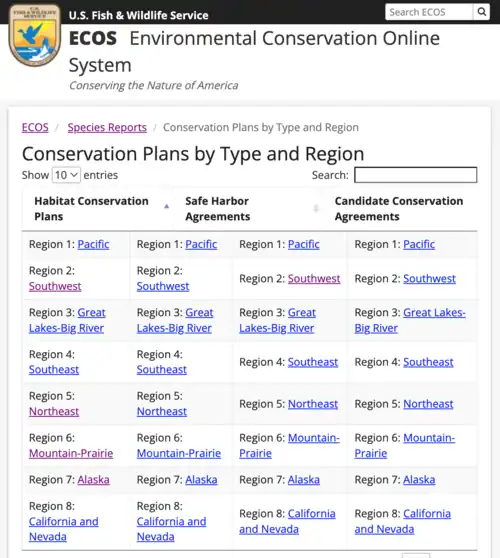The width and height of the screenshot is (500, 558).
Task: Sort by Safe Harbor Agreements arrow icon
Action: 316,209
